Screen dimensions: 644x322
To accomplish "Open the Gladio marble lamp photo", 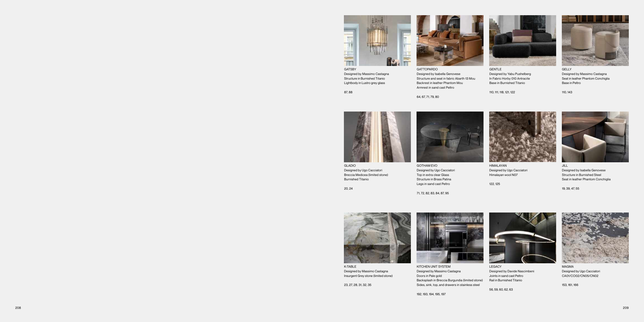I will click(x=377, y=137).
